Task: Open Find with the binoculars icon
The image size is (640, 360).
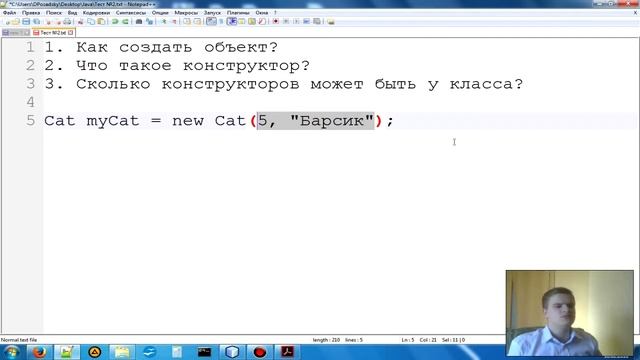Action: pos(138,21)
